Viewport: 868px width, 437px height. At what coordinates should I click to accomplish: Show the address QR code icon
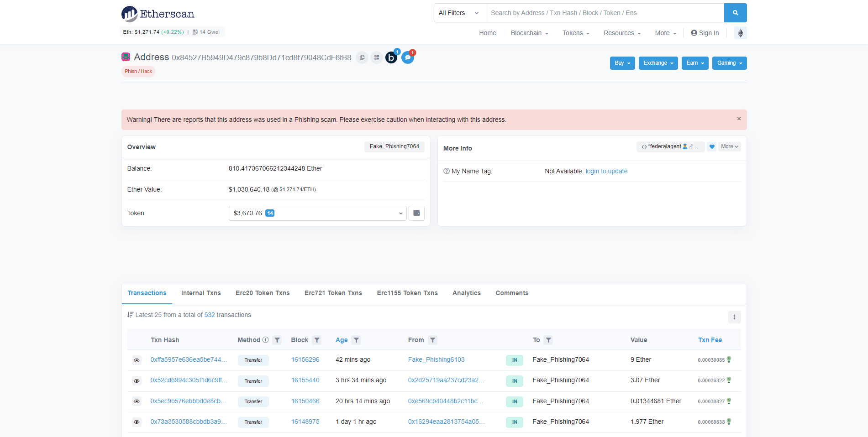click(x=377, y=57)
